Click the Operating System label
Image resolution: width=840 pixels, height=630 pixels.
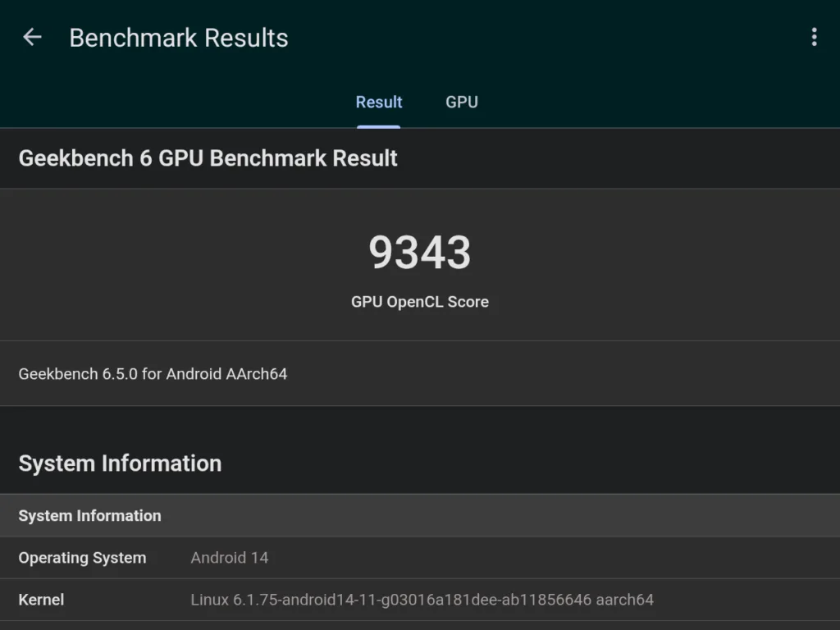pyautogui.click(x=82, y=558)
